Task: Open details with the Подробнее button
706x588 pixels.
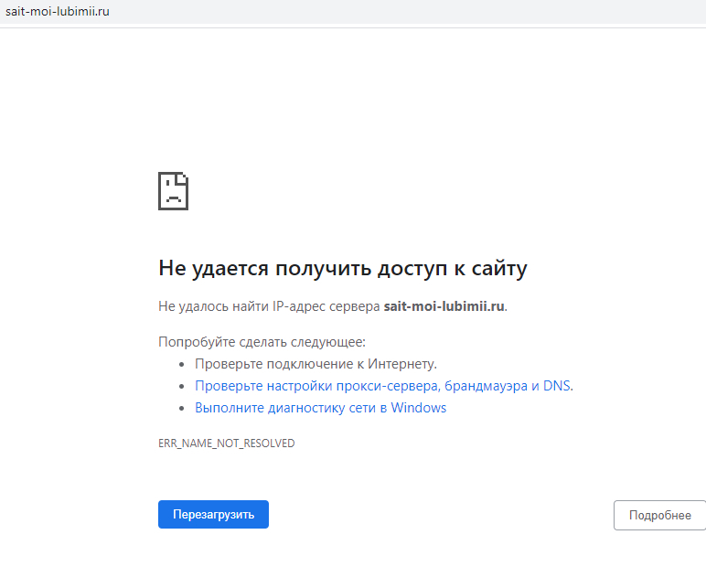Action: click(659, 515)
